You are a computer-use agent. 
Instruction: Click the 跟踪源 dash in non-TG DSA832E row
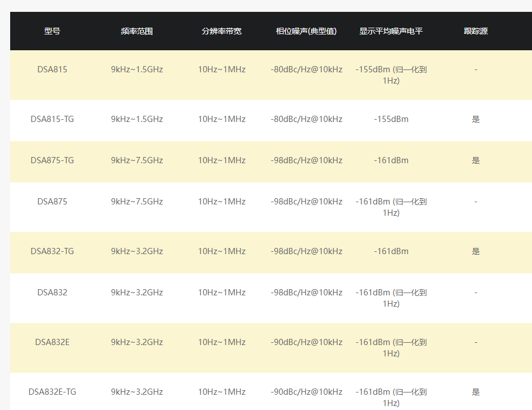476,342
